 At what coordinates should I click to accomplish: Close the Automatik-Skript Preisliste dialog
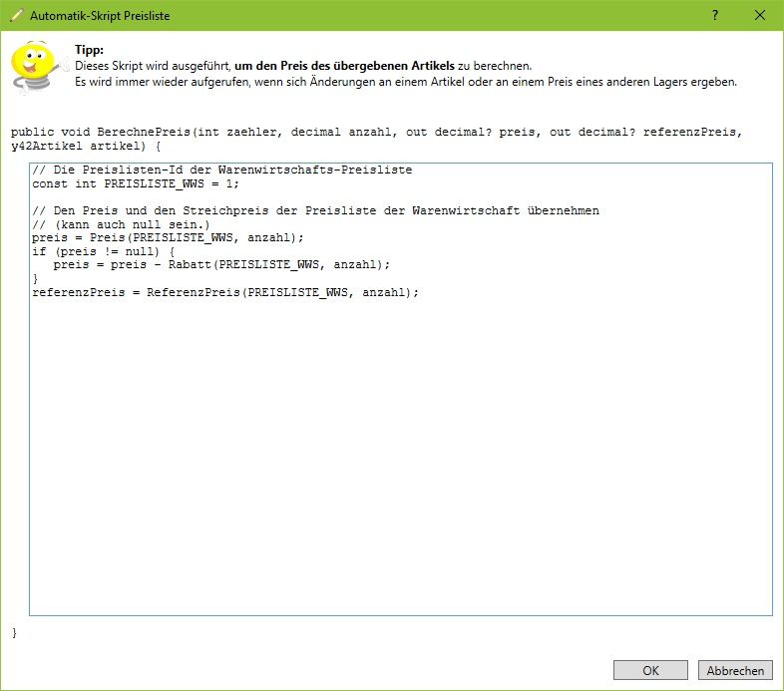tap(760, 15)
